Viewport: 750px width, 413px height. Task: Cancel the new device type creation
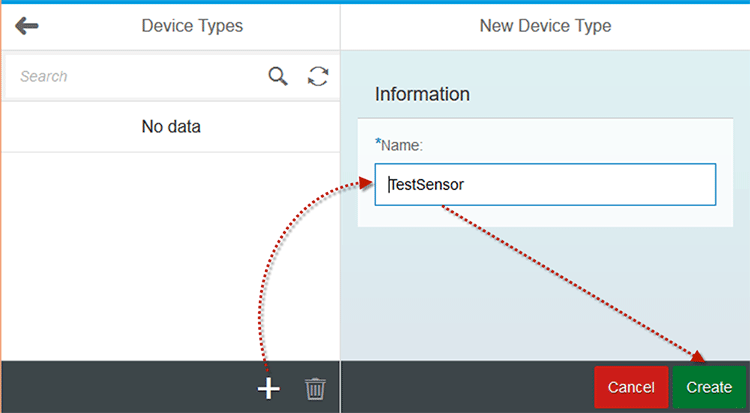631,387
